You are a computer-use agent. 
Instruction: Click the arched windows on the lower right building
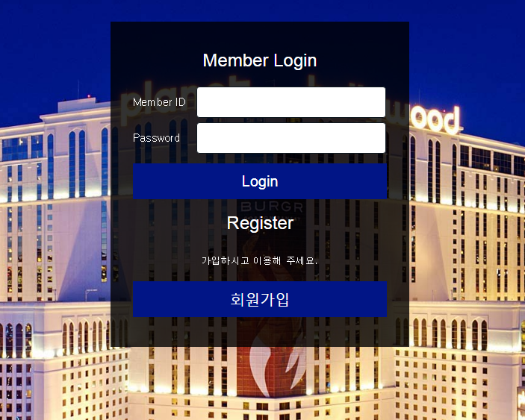[450, 334]
